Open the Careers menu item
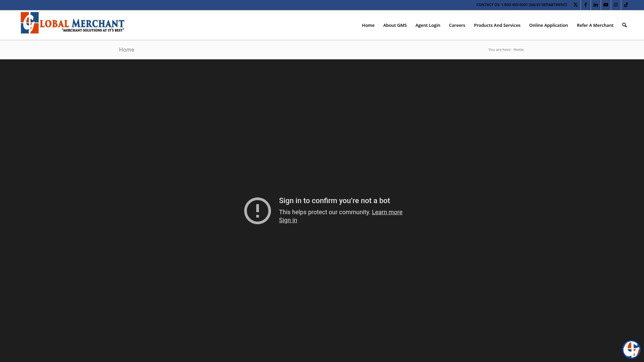 (457, 25)
